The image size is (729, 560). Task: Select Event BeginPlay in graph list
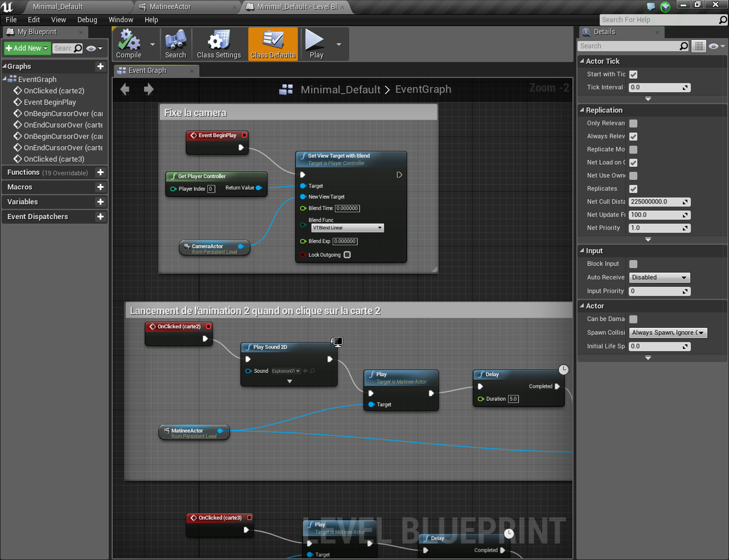(x=50, y=102)
